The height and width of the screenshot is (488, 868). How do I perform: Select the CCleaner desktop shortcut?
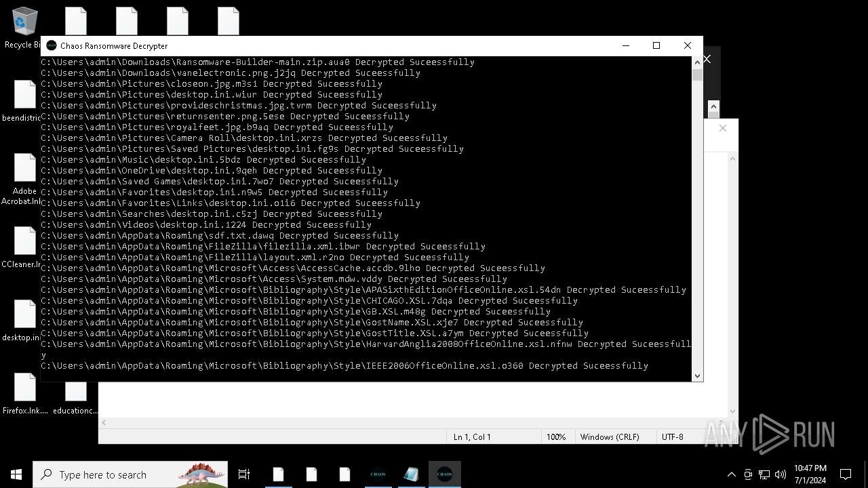coord(22,247)
